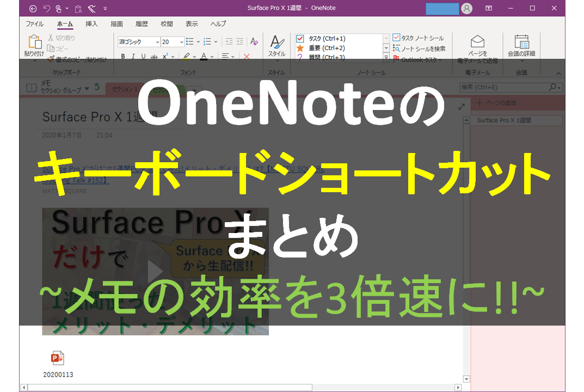Open highlight color dropdown arrow
Image resolution: width=584 pixels, height=392 pixels.
194,57
